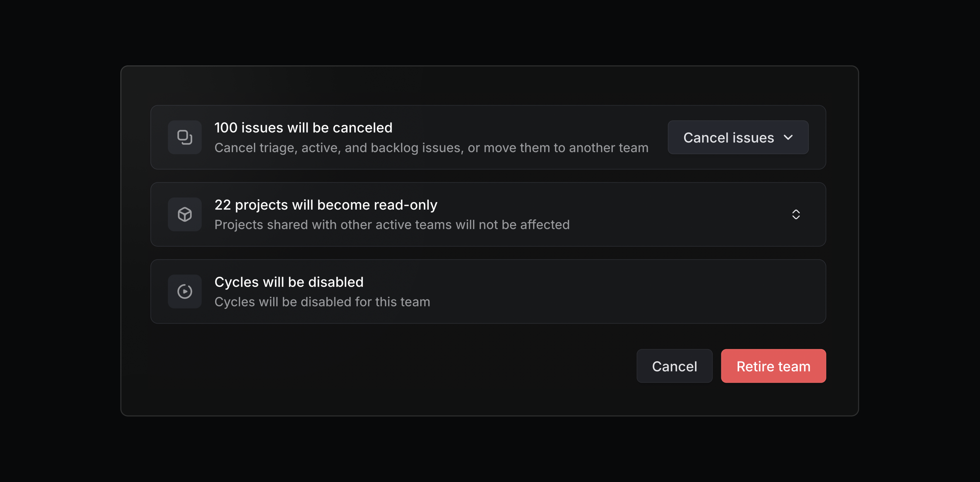
Task: Expand the projects read-only options selector
Action: pyautogui.click(x=796, y=214)
